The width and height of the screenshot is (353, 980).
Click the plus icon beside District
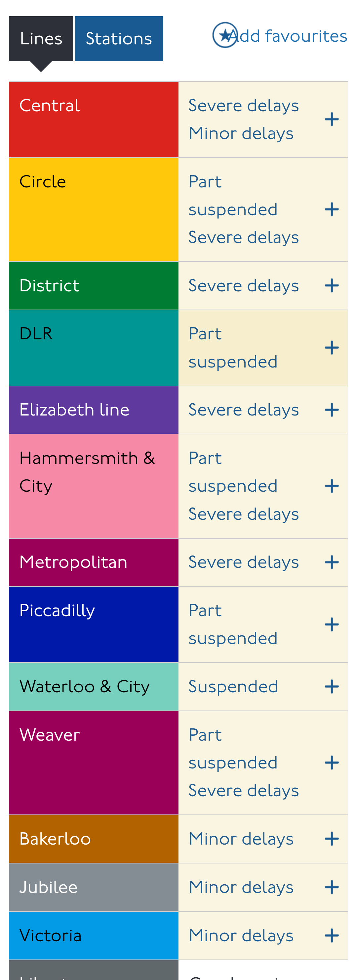click(332, 285)
